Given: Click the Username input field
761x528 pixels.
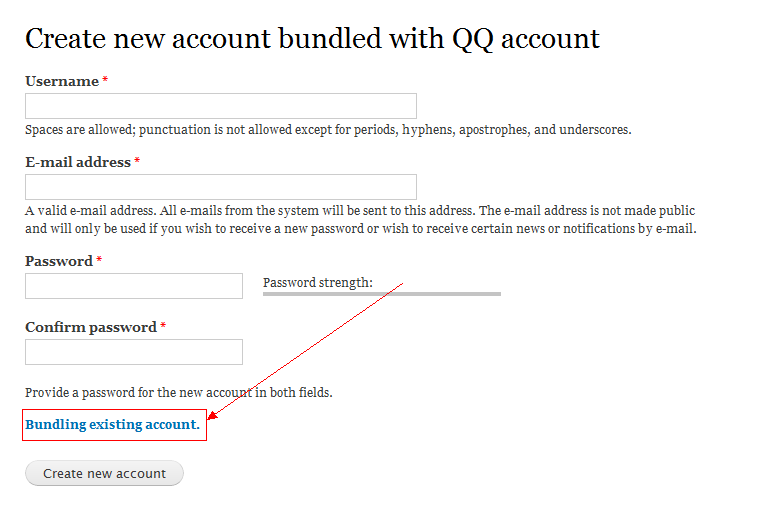Looking at the screenshot, I should [x=220, y=106].
